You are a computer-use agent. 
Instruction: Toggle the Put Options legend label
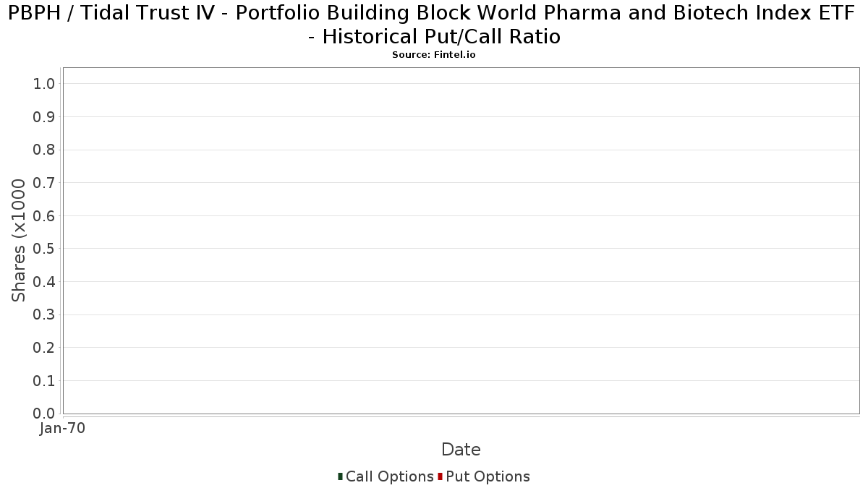488,476
